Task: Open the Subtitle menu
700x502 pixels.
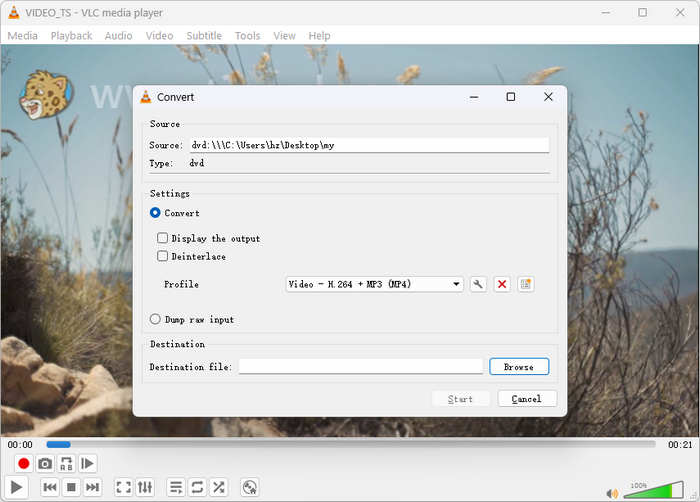Action: tap(204, 36)
